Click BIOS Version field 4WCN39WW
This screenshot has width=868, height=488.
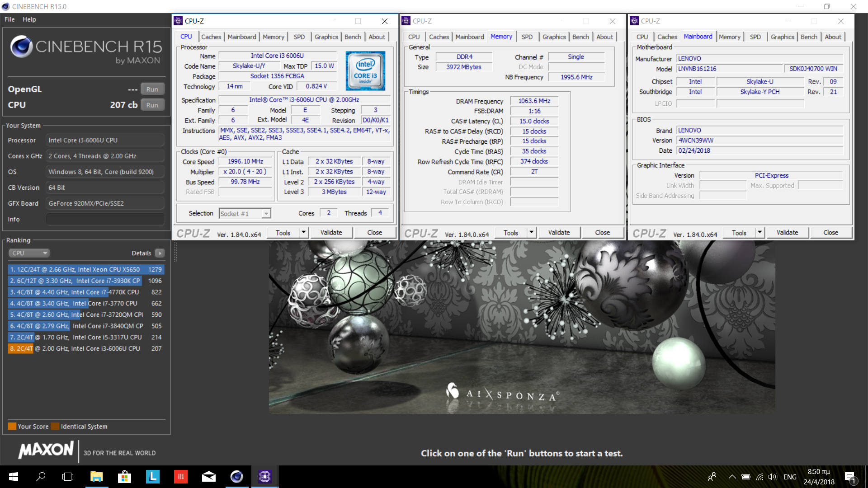[x=759, y=141]
